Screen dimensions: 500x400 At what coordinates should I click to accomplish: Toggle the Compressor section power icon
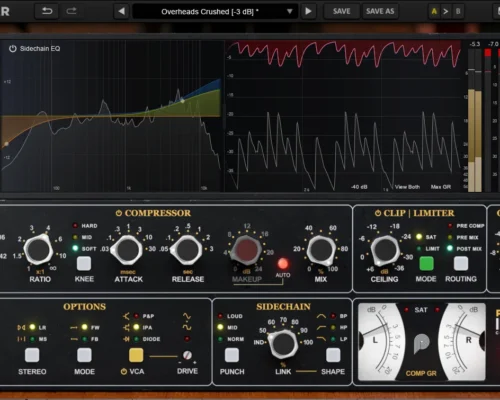point(119,213)
